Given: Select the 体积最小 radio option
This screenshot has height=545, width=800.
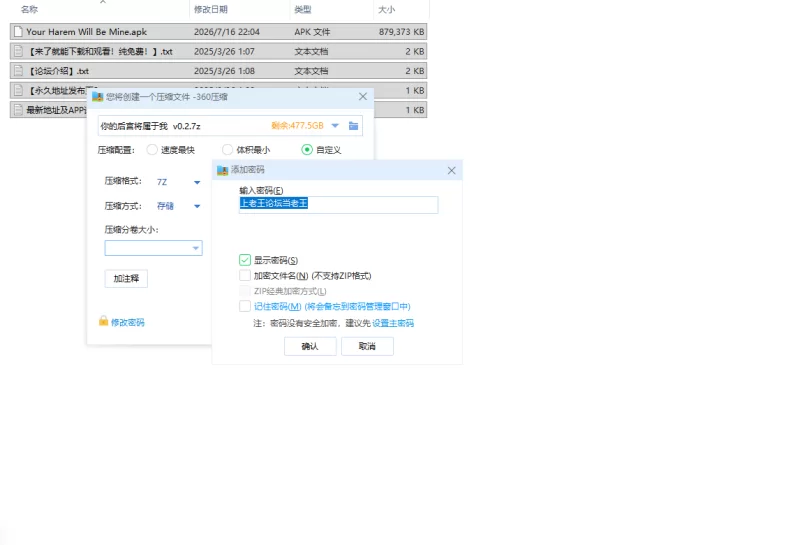Looking at the screenshot, I should [x=228, y=150].
